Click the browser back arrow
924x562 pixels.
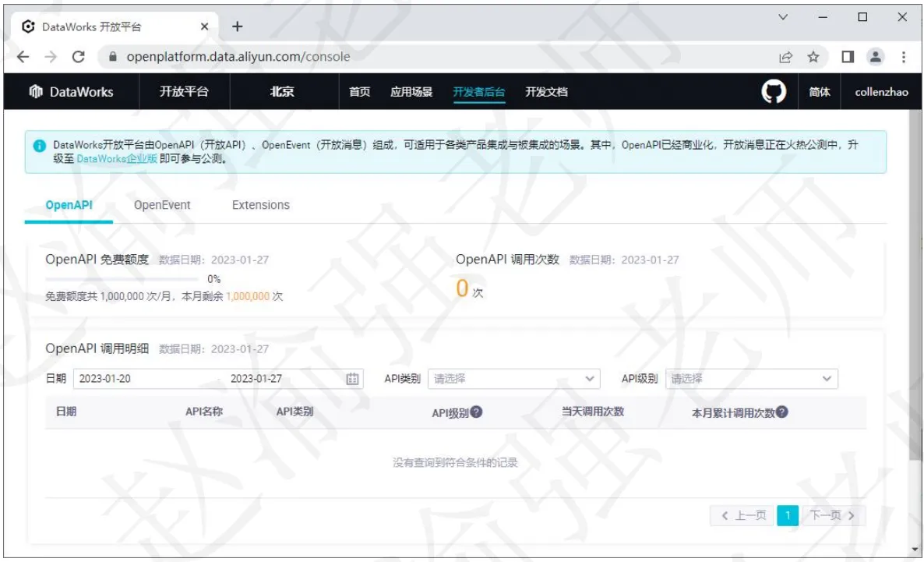click(x=23, y=57)
